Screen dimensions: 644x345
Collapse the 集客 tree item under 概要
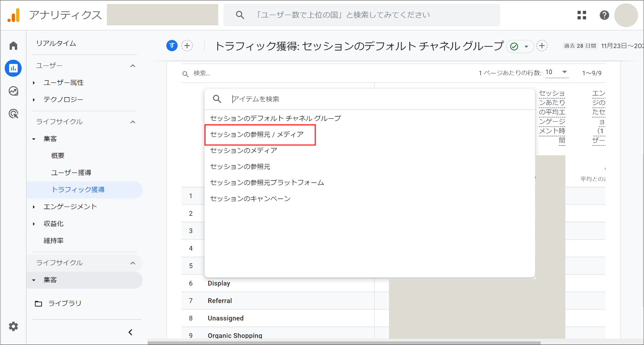(34, 139)
